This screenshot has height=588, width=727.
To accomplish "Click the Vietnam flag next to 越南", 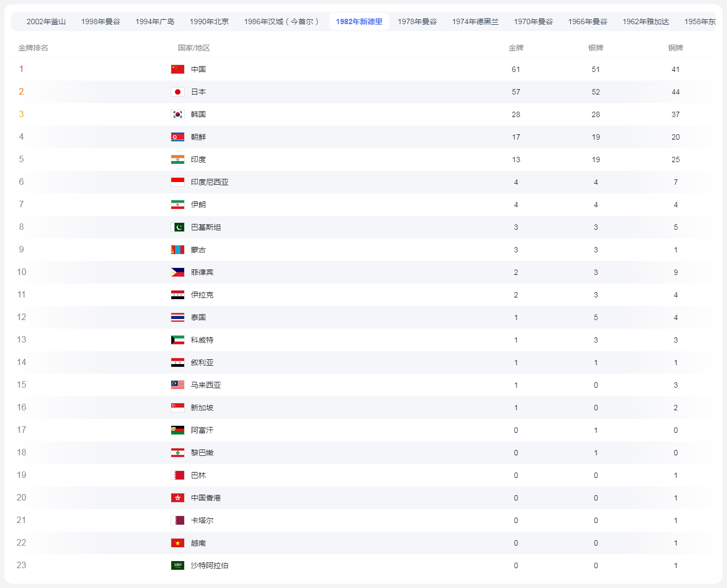I will 178,543.
